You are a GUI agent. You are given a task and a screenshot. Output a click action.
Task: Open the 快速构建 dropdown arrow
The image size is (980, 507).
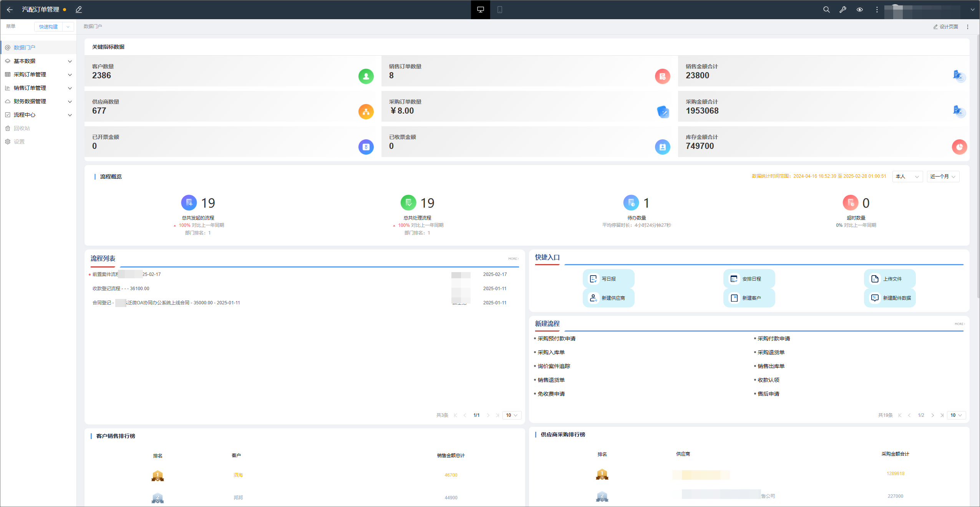point(68,26)
